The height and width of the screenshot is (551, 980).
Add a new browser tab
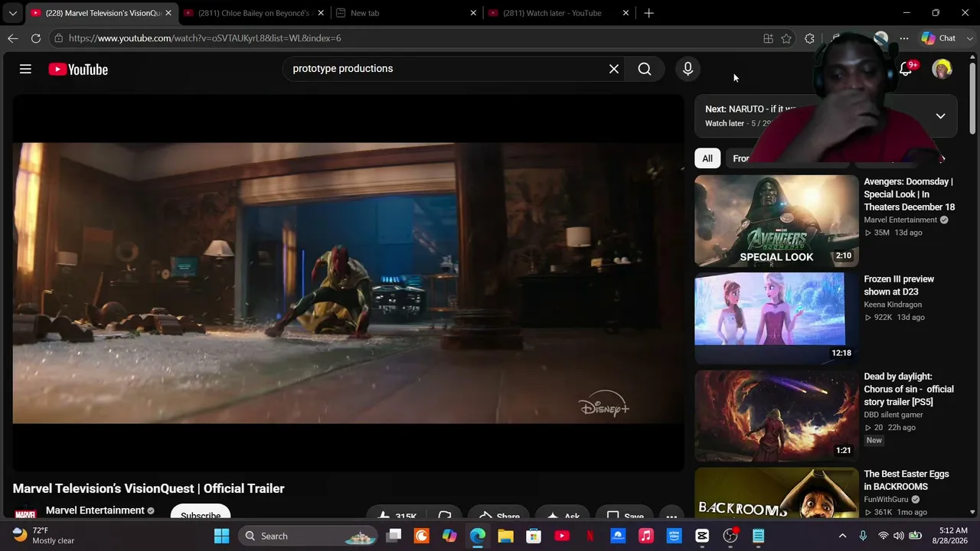pyautogui.click(x=649, y=13)
